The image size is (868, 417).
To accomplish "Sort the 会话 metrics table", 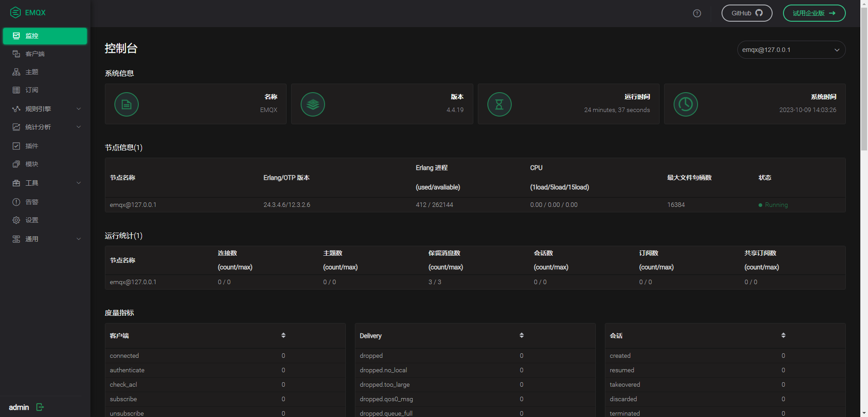I will point(783,335).
